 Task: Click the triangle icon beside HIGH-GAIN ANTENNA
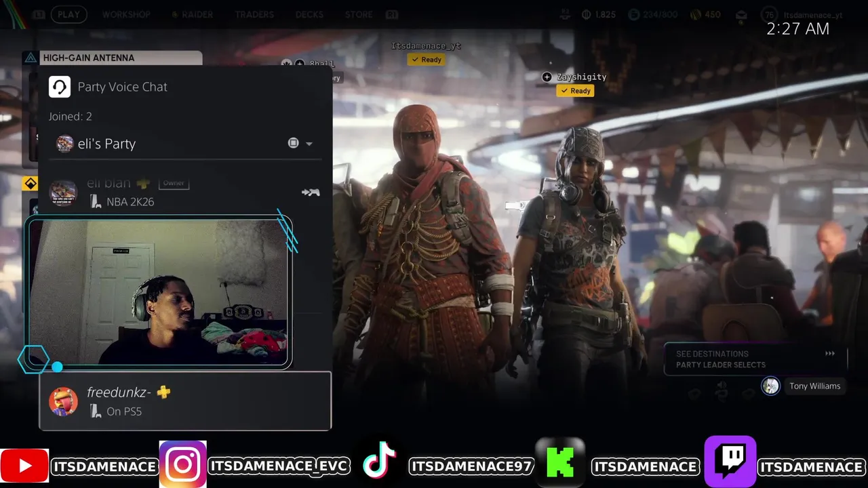[x=31, y=58]
